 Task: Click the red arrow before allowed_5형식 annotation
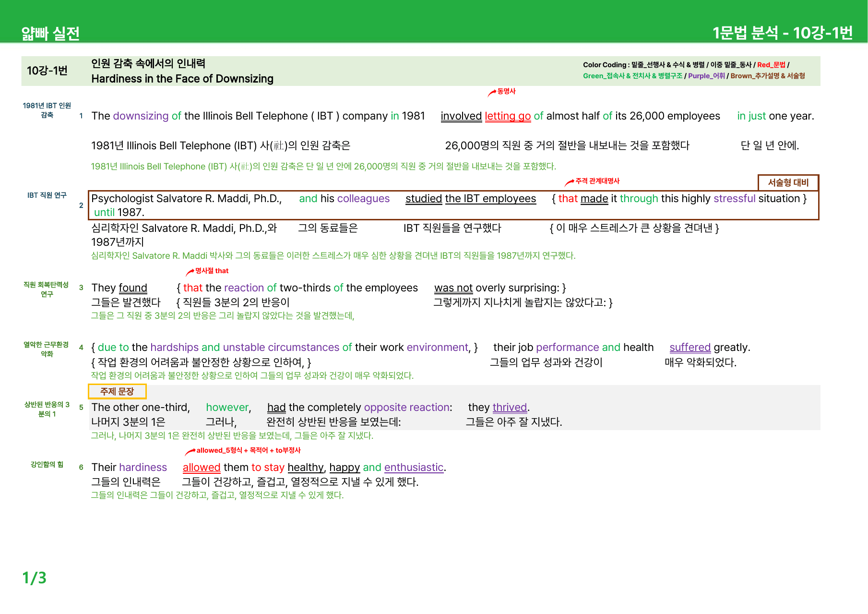tap(190, 452)
